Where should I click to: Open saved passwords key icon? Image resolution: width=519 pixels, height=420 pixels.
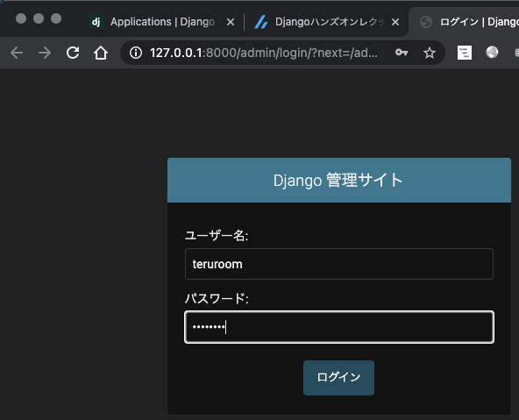[x=402, y=53]
